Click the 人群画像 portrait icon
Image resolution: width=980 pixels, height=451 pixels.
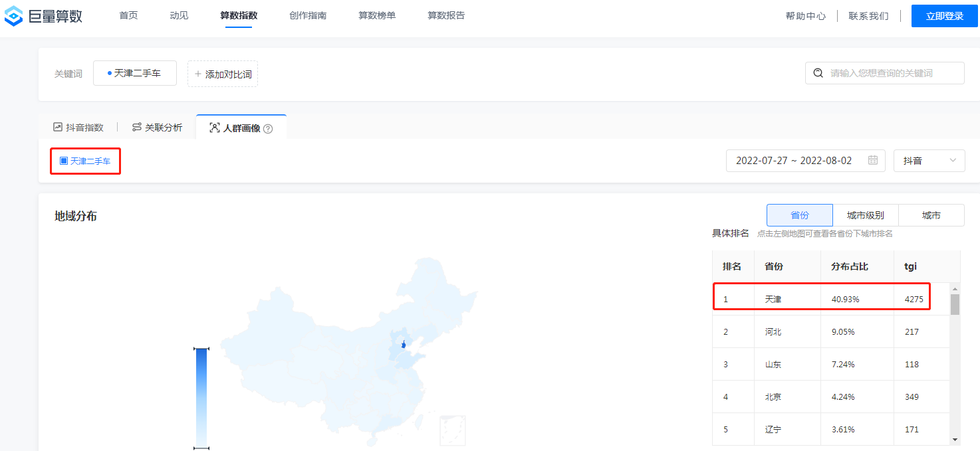coord(214,128)
